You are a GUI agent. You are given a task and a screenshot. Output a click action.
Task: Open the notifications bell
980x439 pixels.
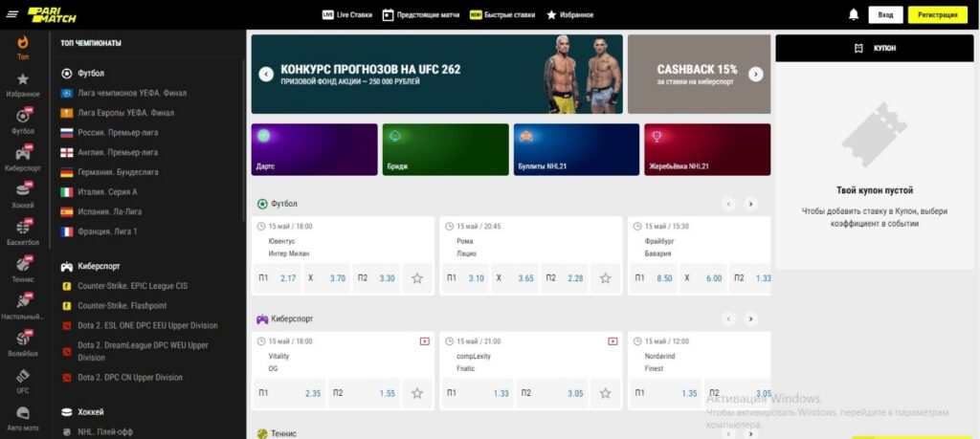point(853,14)
